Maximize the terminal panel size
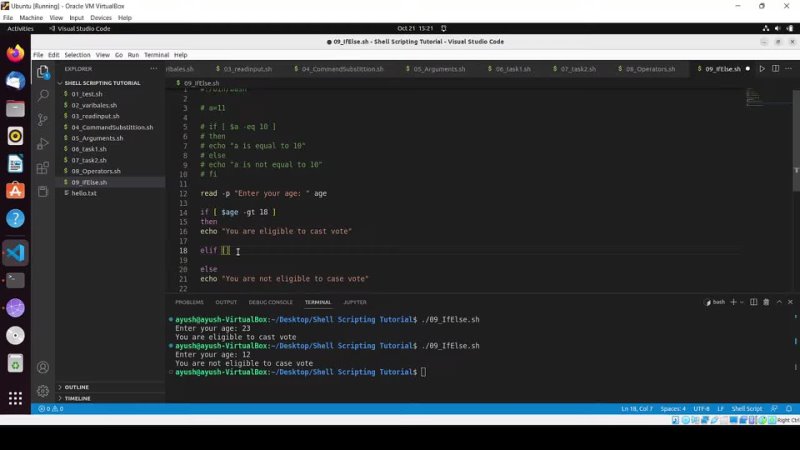The width and height of the screenshot is (800, 450). tap(779, 302)
